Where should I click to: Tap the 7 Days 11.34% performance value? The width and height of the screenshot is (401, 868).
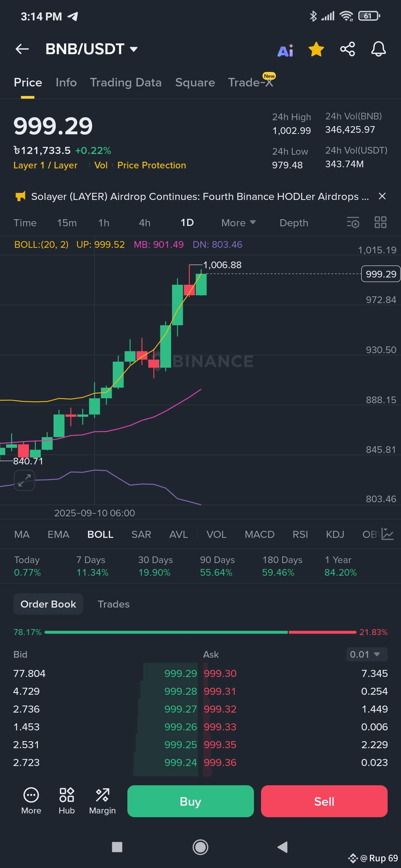click(x=92, y=572)
